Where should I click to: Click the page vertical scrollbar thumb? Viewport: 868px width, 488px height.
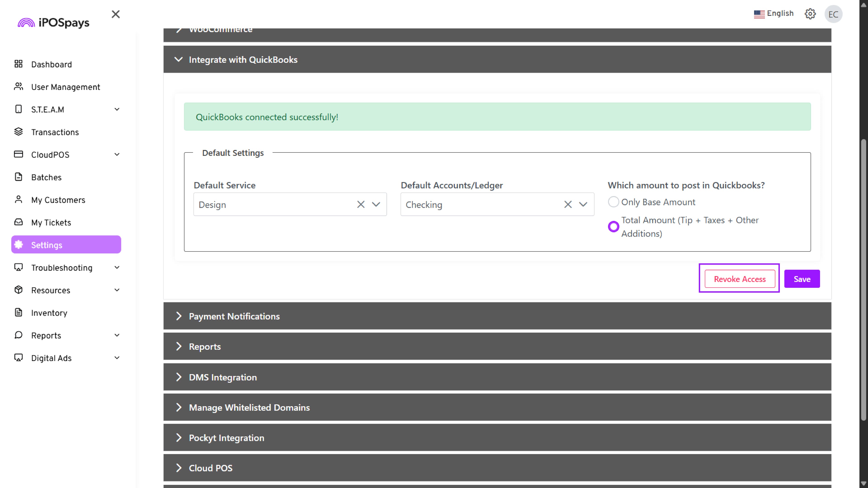[863, 279]
